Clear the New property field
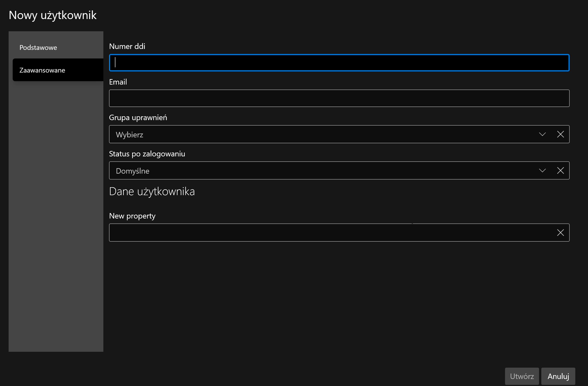 560,233
